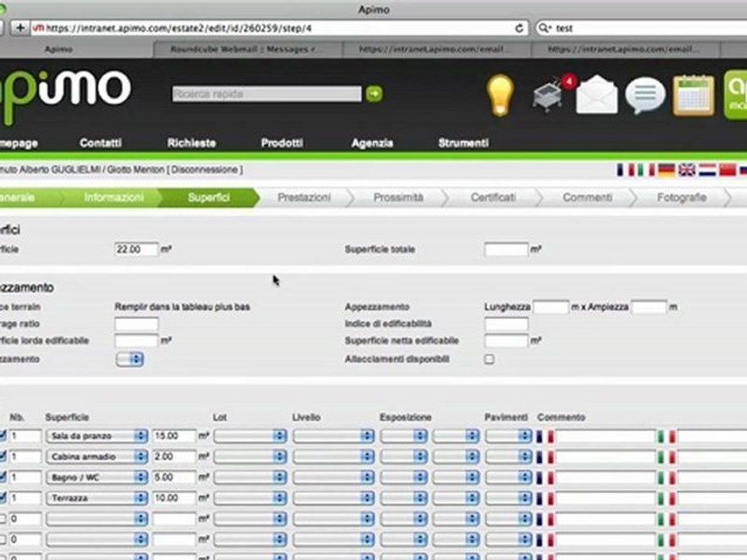Switch language to German flag
The image size is (747, 560).
(x=667, y=170)
